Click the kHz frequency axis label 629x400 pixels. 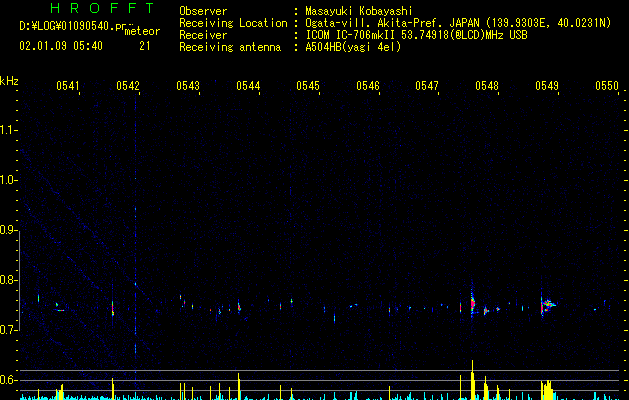coord(9,81)
